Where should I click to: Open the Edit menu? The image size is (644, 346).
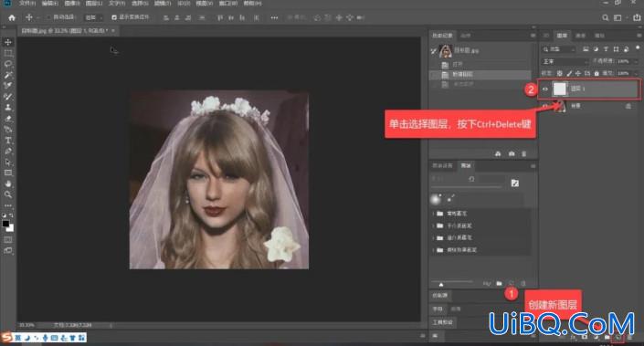49,4
